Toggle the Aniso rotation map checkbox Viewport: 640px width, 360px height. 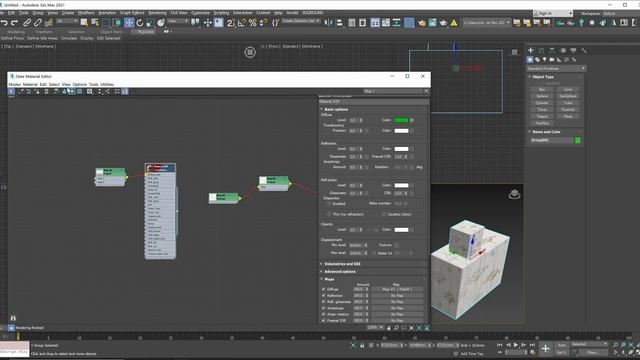click(x=324, y=314)
